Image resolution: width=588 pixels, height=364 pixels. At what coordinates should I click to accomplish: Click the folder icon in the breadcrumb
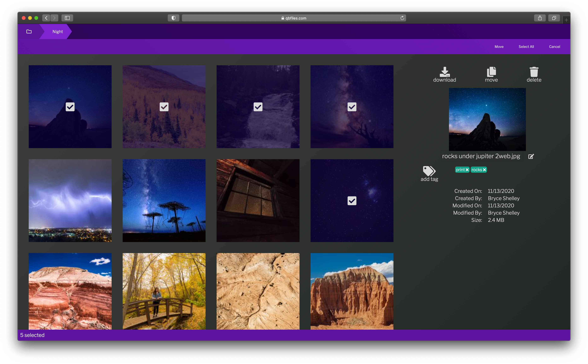click(x=29, y=31)
